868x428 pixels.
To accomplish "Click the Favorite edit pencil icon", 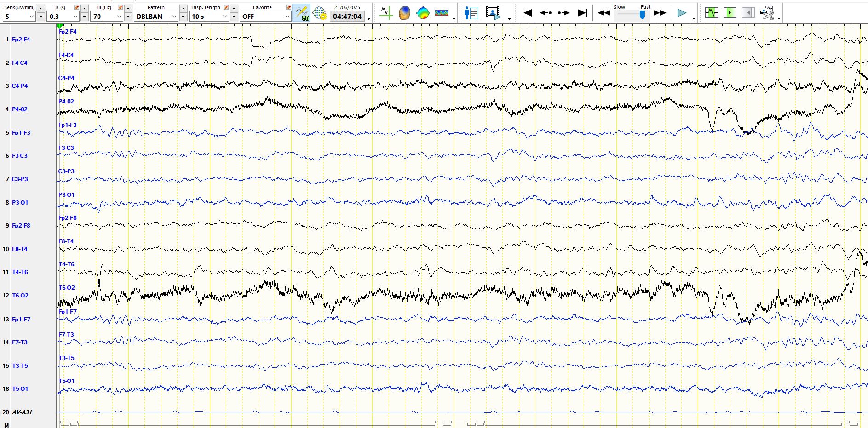I will point(288,7).
